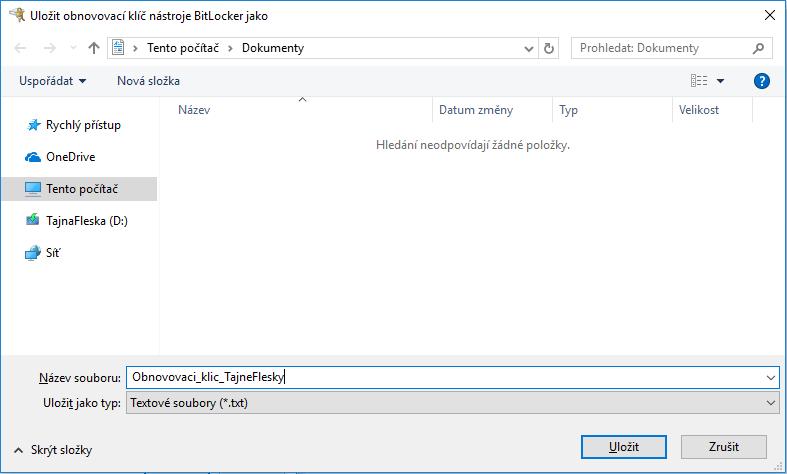This screenshot has width=787, height=474.
Task: Cancel the dialog with Zrušit
Action: 724,447
